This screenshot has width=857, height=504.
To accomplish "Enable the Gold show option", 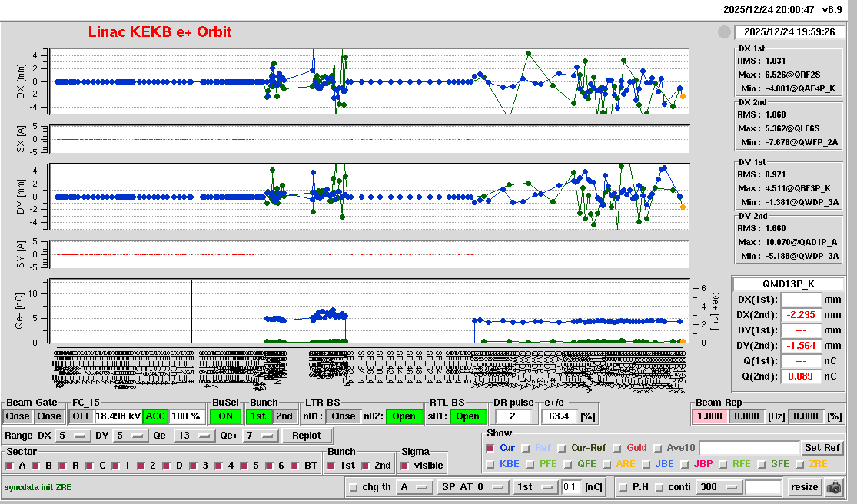I will tap(617, 448).
